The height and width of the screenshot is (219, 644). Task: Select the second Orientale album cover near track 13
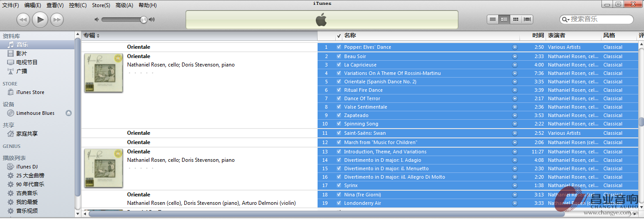pyautogui.click(x=104, y=168)
